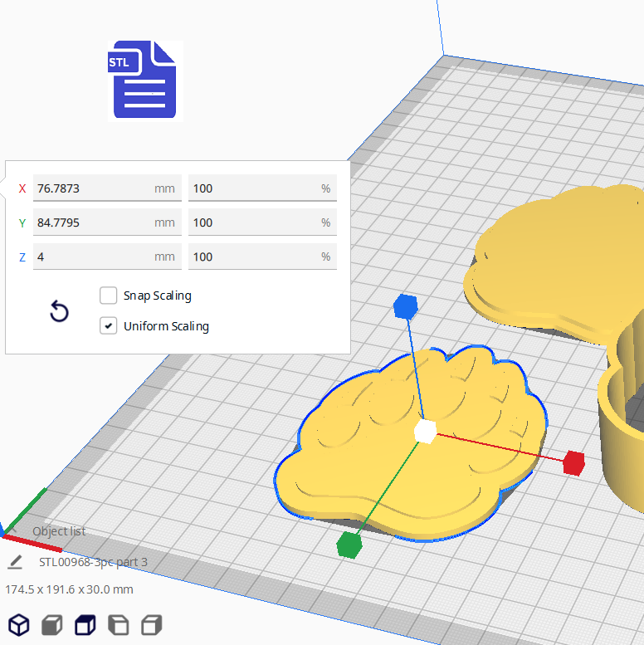
Task: Click the green Y-axis scale handle
Action: (x=349, y=545)
